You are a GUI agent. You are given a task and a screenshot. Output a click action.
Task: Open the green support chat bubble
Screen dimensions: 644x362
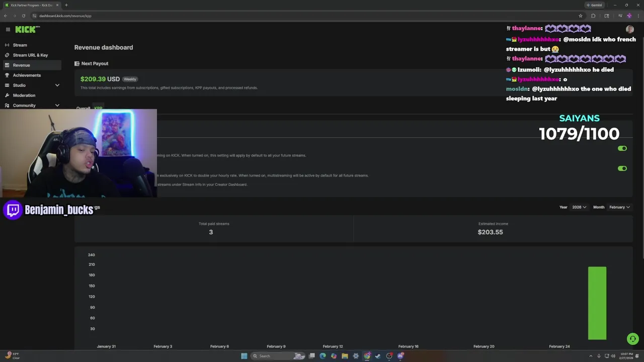(632, 339)
